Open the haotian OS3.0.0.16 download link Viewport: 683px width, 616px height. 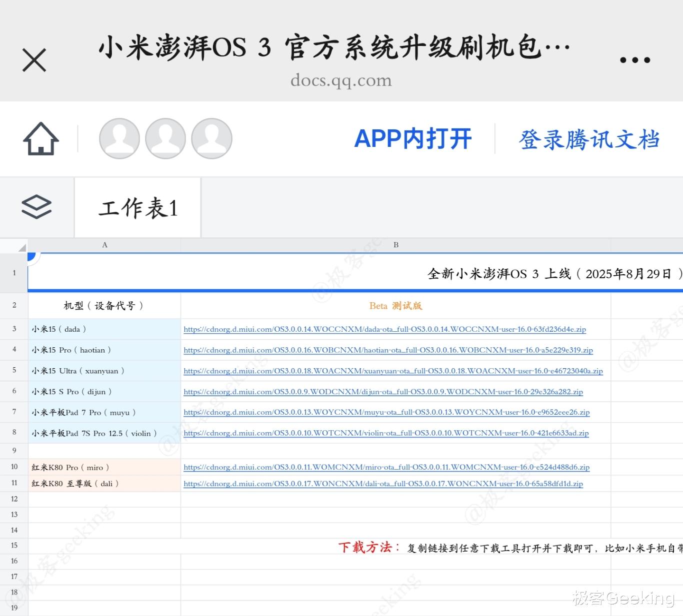point(388,350)
